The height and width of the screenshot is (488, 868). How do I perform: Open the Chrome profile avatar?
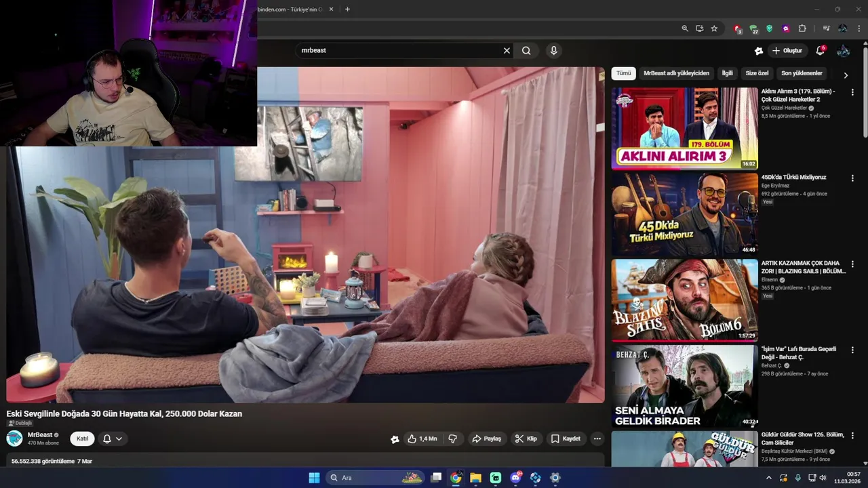point(842,28)
